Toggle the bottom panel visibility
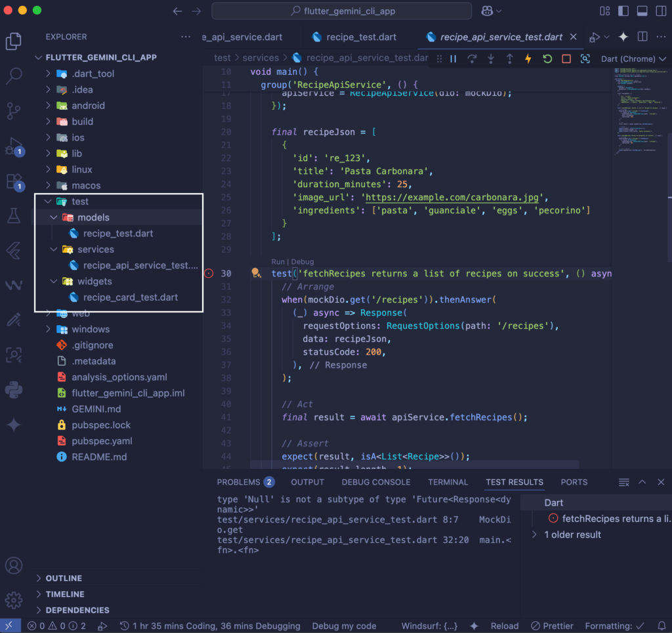Viewport: 672px width, 633px height. pyautogui.click(x=642, y=11)
